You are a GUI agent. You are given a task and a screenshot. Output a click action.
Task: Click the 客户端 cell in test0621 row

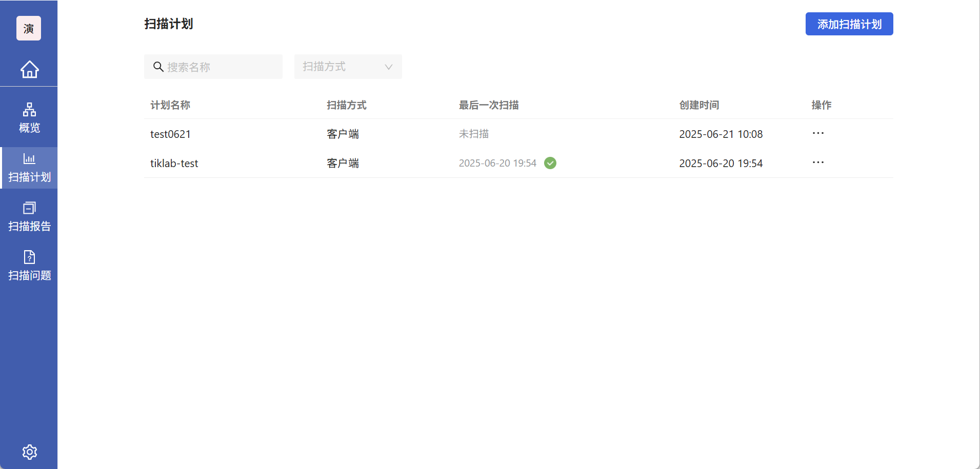tap(343, 134)
